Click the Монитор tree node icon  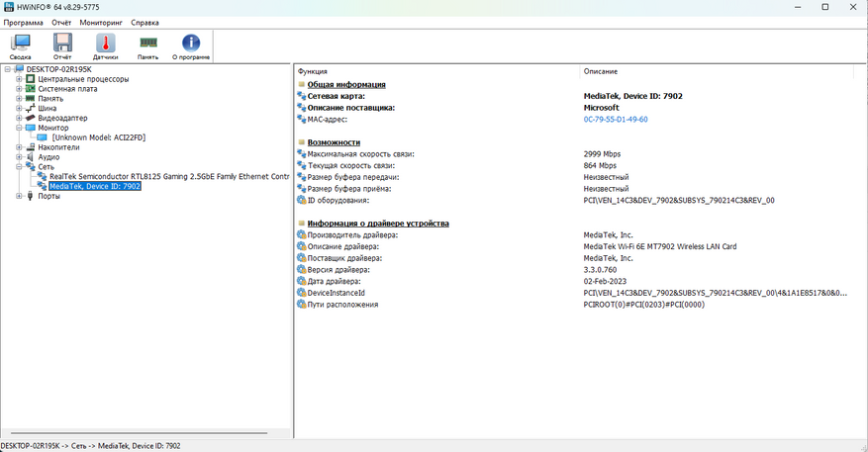tap(31, 128)
